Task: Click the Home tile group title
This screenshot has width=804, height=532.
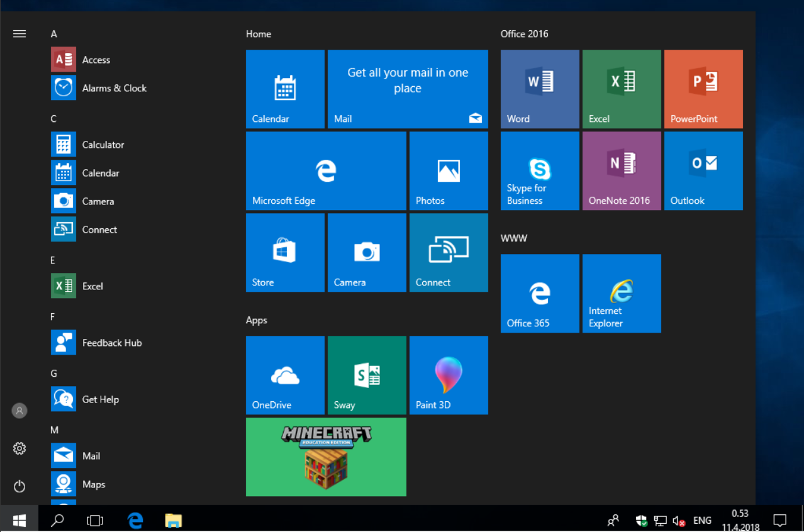Action: (259, 34)
